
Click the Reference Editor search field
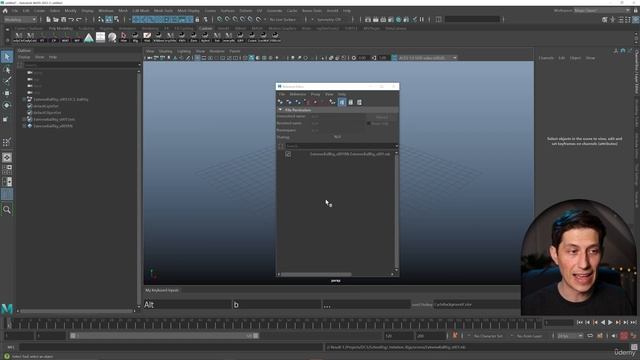[x=339, y=146]
